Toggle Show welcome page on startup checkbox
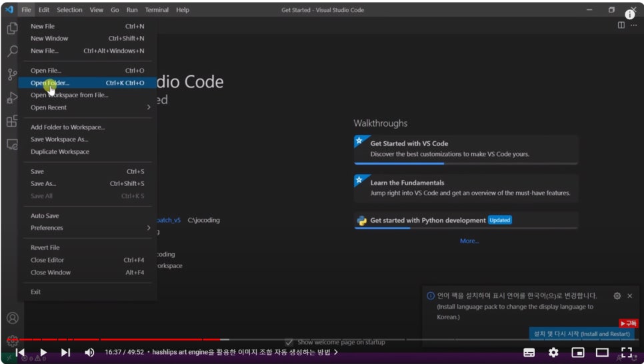Viewport: 644px width, 364px height. [289, 342]
